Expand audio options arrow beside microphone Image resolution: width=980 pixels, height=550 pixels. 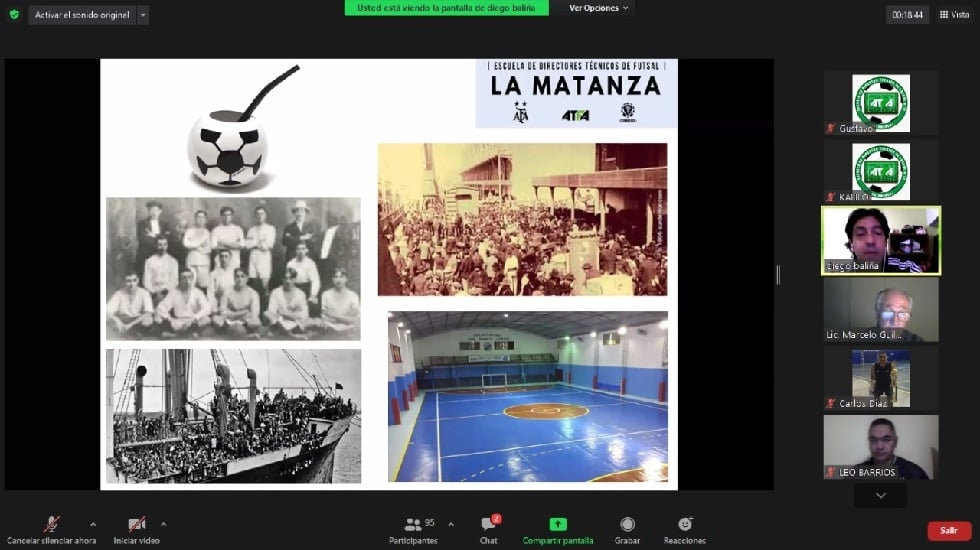pyautogui.click(x=93, y=524)
